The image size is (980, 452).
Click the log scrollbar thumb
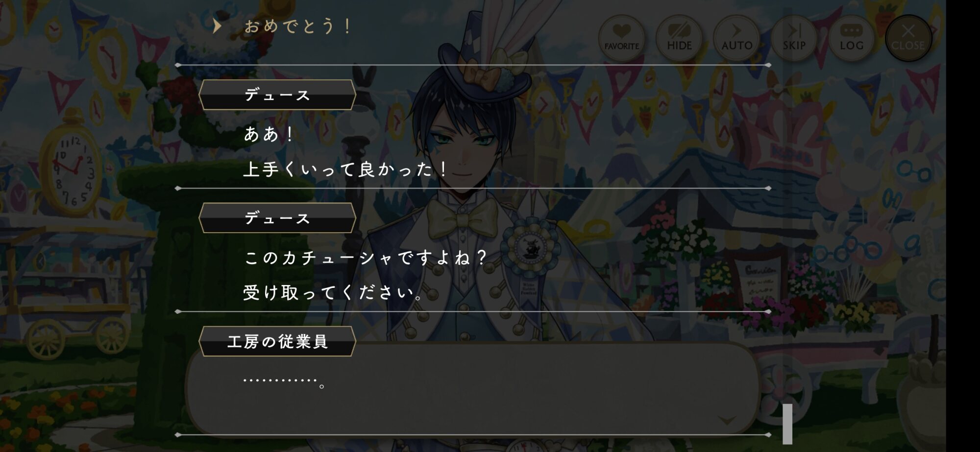pos(787,424)
